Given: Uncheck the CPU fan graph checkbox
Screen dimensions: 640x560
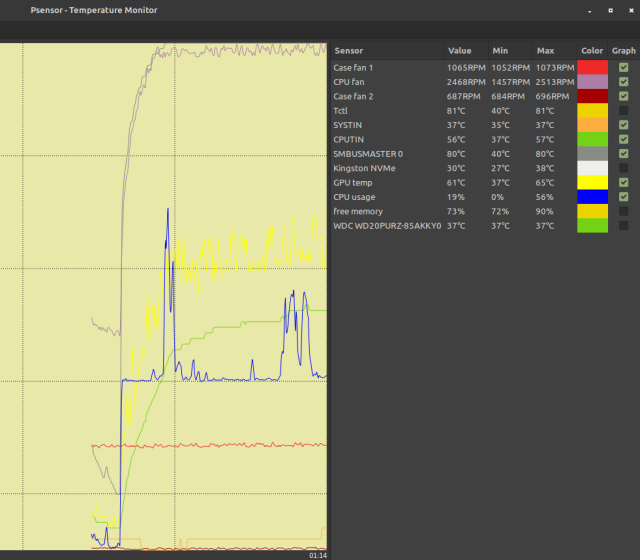Looking at the screenshot, I should tap(623, 81).
